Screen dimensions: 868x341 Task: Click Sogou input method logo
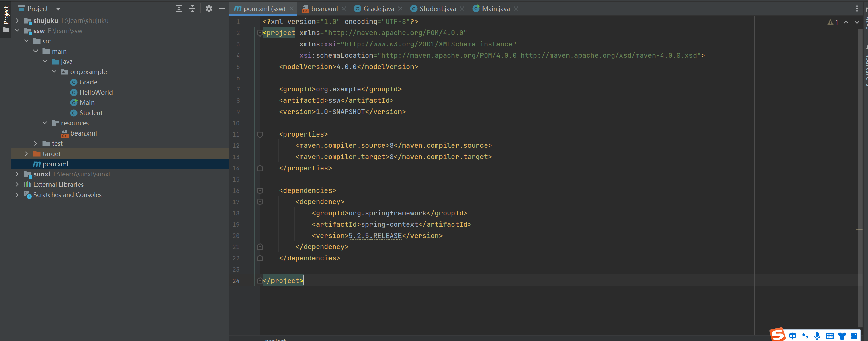pos(778,335)
